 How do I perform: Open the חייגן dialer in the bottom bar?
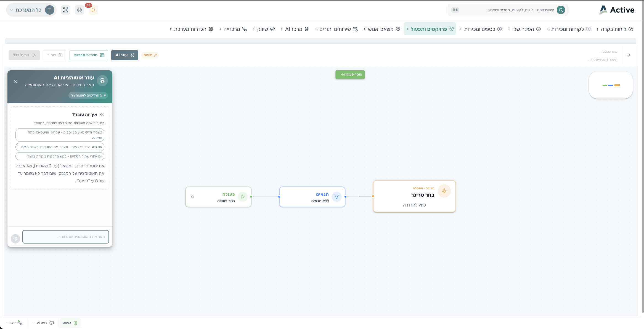(x=14, y=323)
